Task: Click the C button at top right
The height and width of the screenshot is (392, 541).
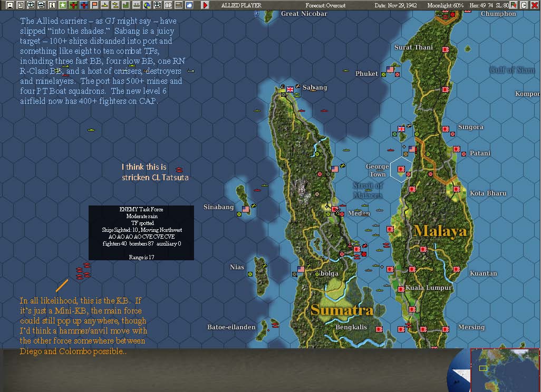Action: click(524, 5)
